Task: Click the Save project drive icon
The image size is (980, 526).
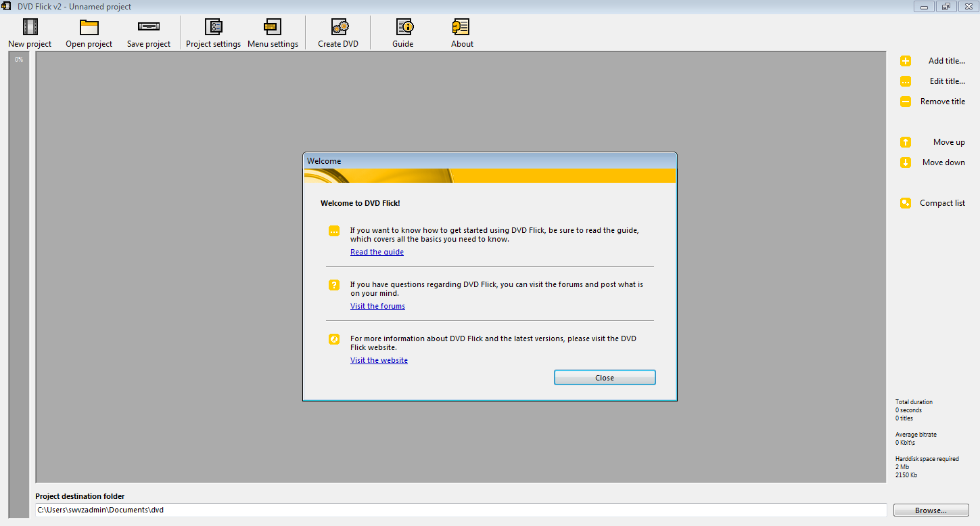Action: coord(149,27)
